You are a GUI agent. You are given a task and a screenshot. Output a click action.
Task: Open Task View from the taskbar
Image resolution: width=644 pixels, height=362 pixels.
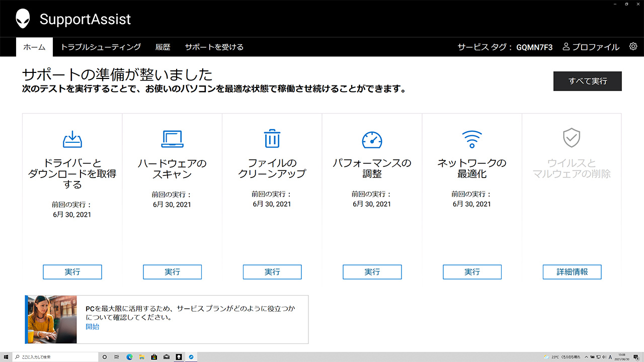coord(117,357)
